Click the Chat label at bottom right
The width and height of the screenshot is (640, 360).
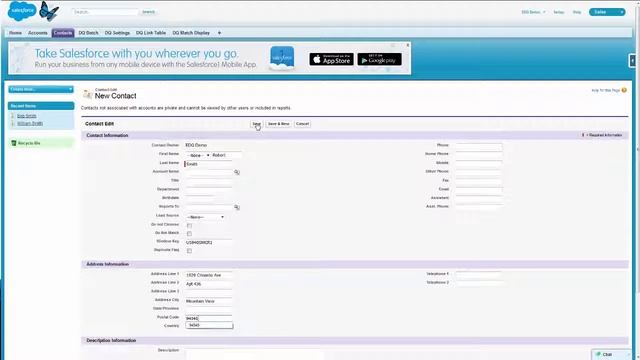click(607, 354)
